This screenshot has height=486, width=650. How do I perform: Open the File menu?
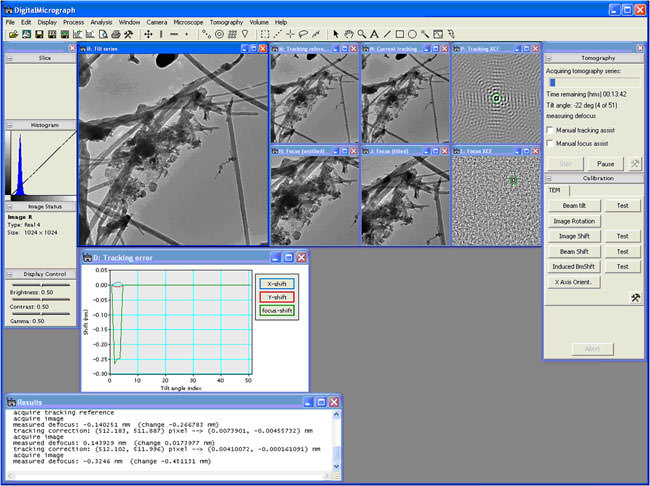10,22
